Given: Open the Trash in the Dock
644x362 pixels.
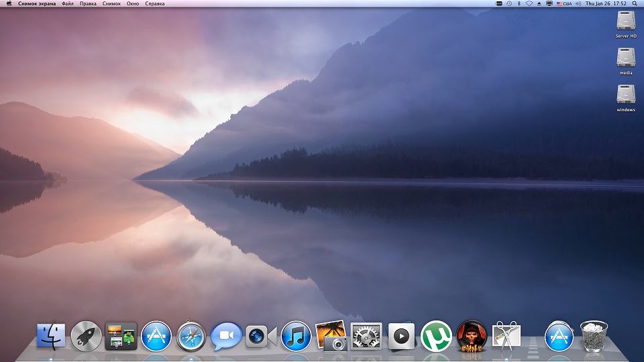Looking at the screenshot, I should 594,336.
